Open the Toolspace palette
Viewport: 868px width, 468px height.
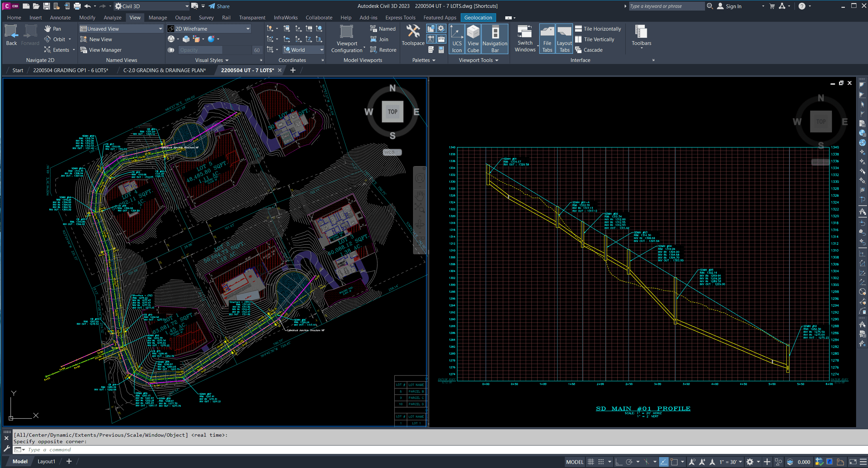click(413, 35)
